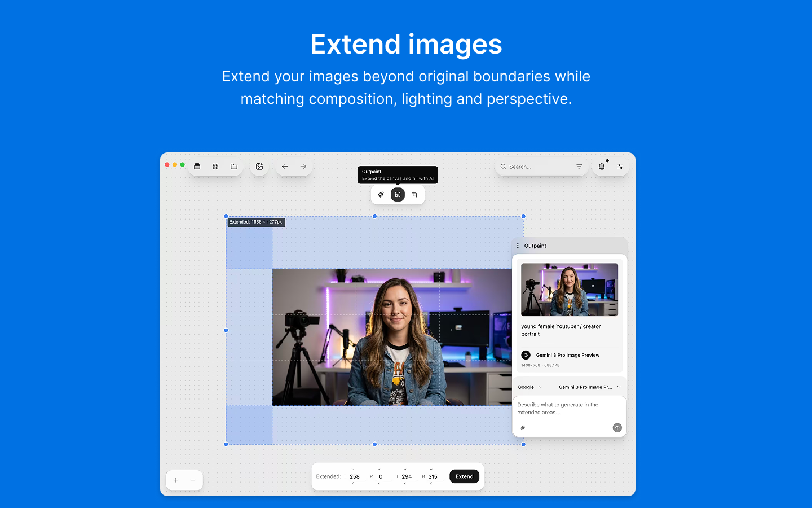This screenshot has height=508, width=812.
Task: Select the Outpaint tool
Action: pyautogui.click(x=398, y=194)
